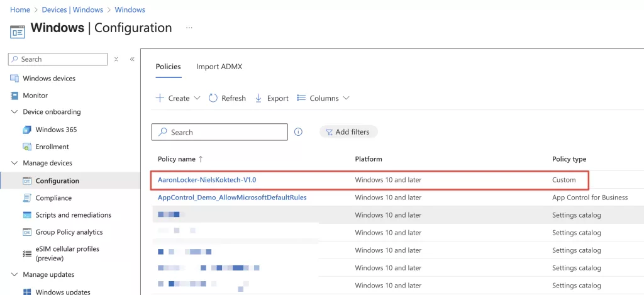644x295 pixels.
Task: Open Group Policy analytics
Action: click(69, 232)
